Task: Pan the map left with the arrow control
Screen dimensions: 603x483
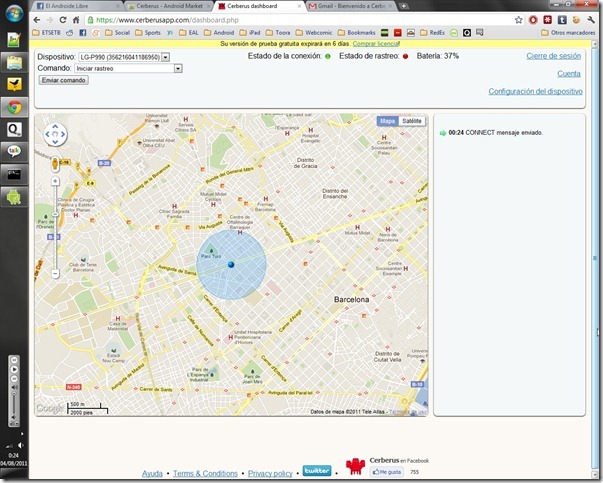Action: (x=47, y=134)
